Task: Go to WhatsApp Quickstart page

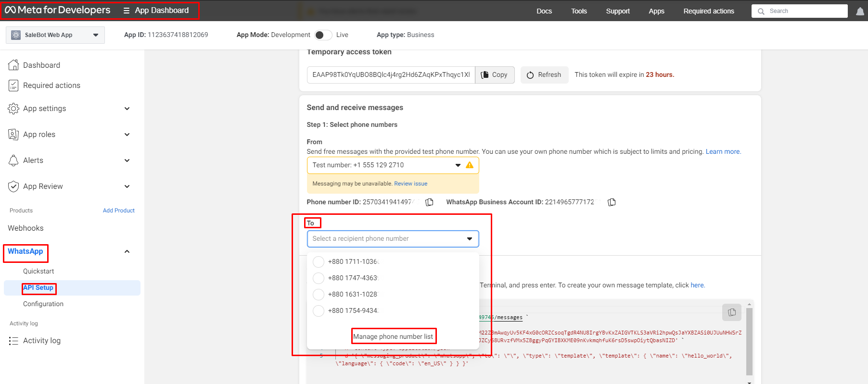Action: (x=38, y=272)
